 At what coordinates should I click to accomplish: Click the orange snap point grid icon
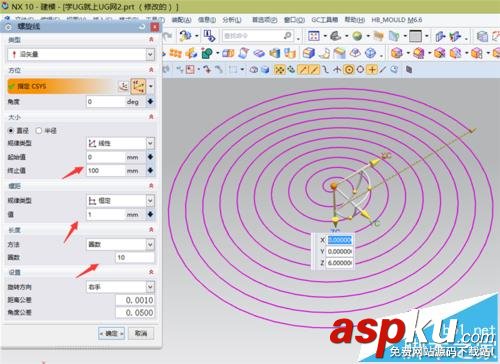(279, 69)
